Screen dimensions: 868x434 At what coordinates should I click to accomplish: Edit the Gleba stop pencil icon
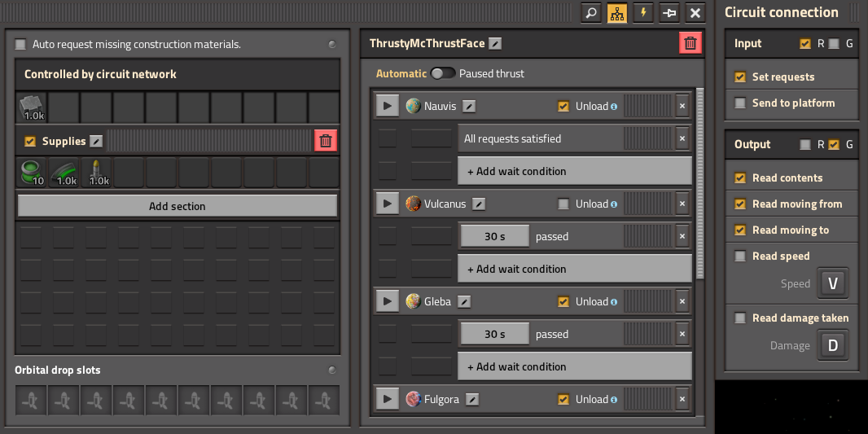464,302
